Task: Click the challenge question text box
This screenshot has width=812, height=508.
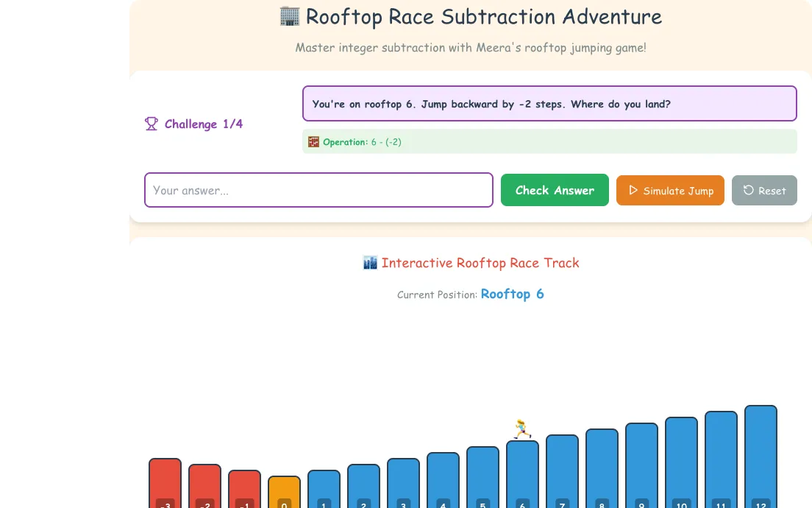Action: pyautogui.click(x=549, y=104)
